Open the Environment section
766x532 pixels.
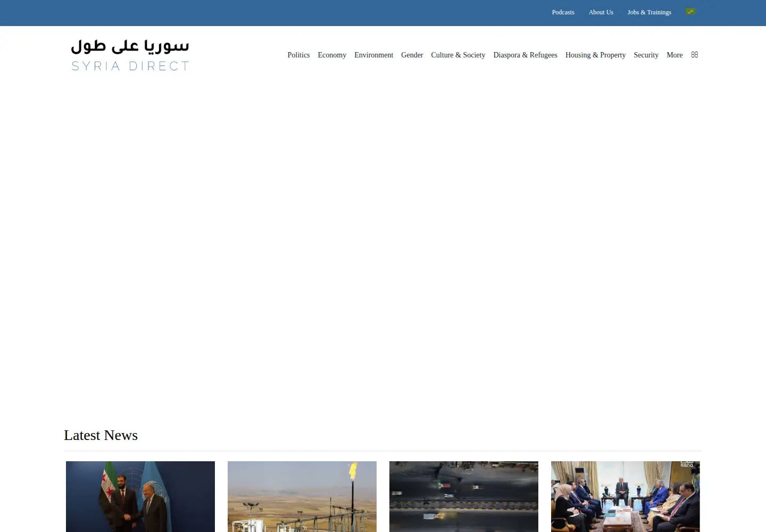(373, 55)
